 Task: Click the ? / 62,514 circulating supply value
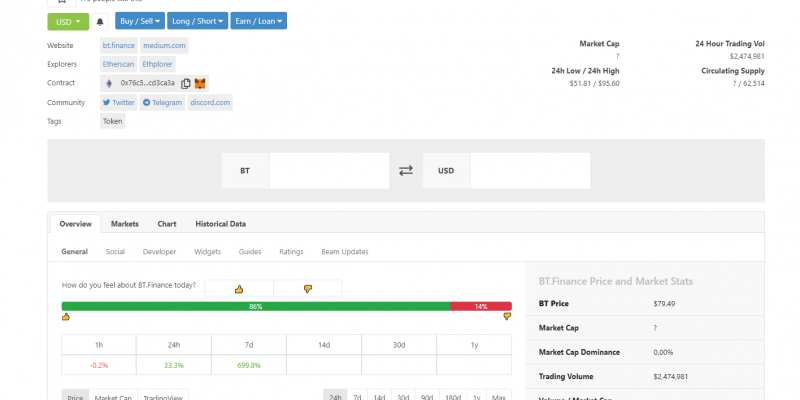pos(748,84)
